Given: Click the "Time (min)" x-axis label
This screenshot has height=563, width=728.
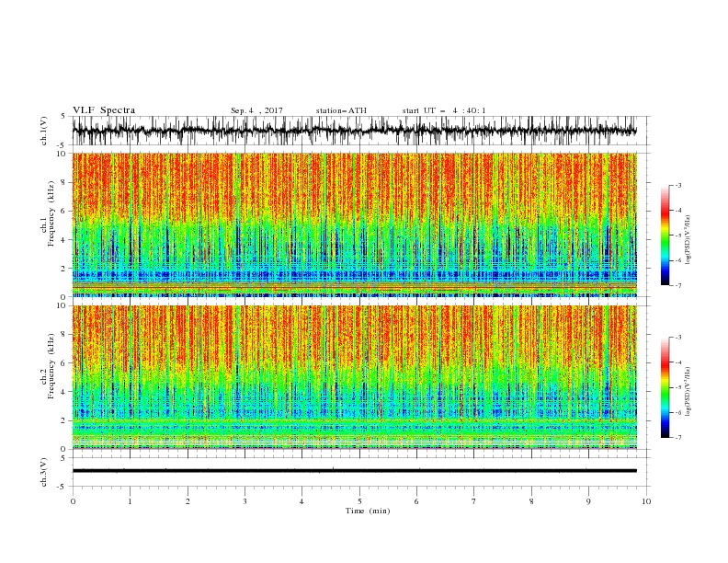Looking at the screenshot, I should click(368, 511).
